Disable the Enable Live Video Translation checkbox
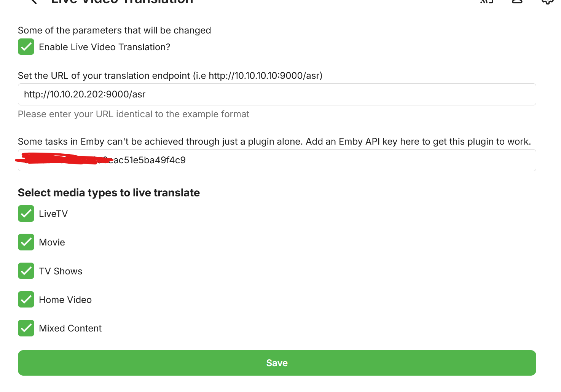This screenshot has height=392, width=561. [x=26, y=47]
